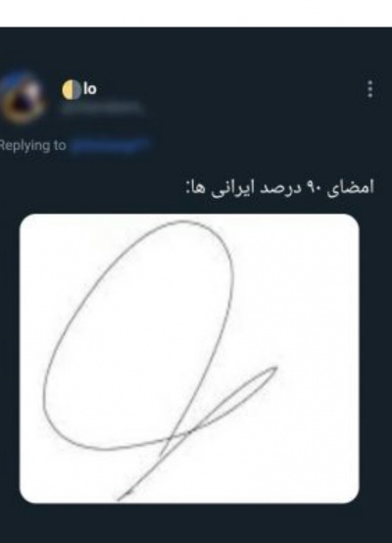Viewport: 392px width, 543px height.
Task: Open the blurred username handle under the name
Action: 102,108
